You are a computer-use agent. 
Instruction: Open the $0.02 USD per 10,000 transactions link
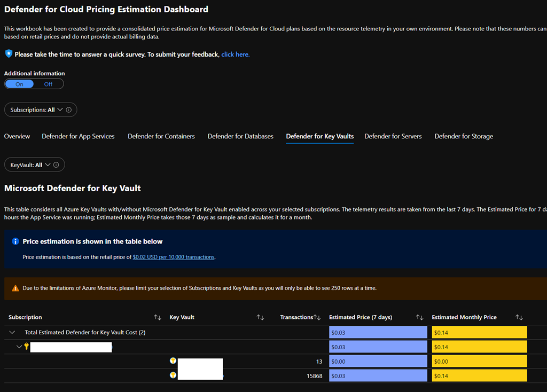(x=174, y=257)
